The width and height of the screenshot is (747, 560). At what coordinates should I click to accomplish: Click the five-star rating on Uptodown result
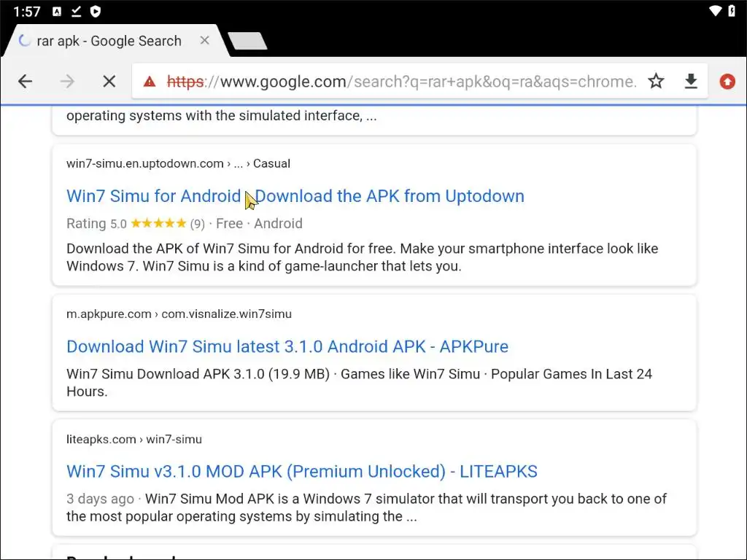click(158, 223)
